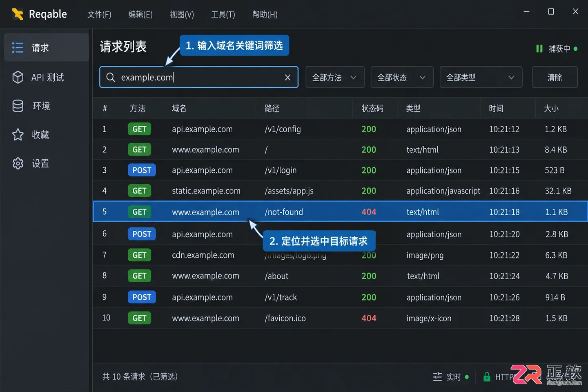Click the 清除 clear button
The width and height of the screenshot is (588, 392).
tap(555, 77)
